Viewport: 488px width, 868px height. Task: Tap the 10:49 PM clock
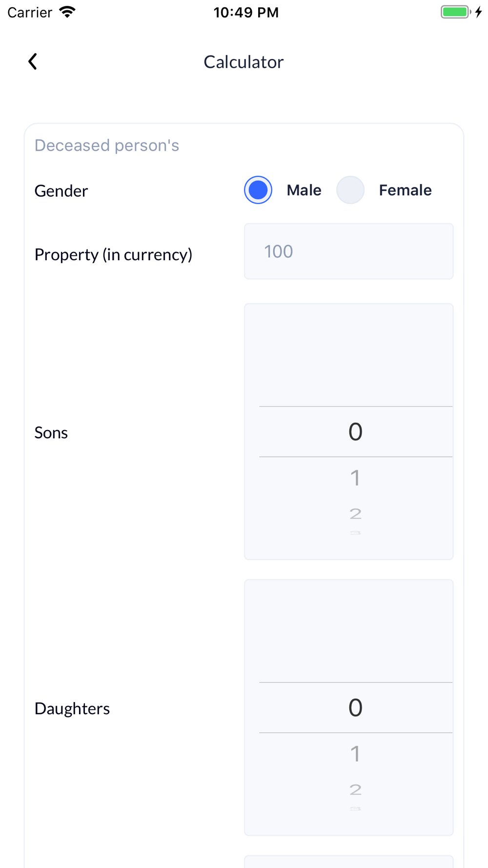click(x=246, y=12)
